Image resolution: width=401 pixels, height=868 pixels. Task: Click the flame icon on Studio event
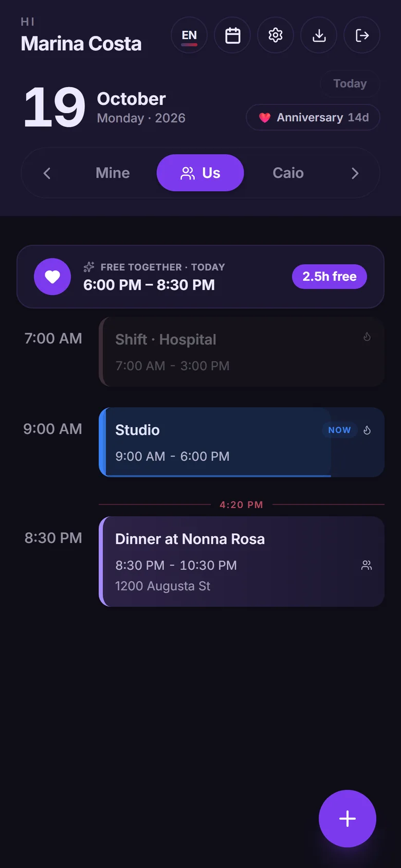point(367,430)
